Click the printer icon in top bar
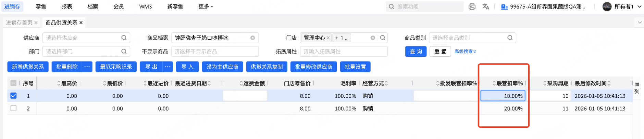Screen dimensions: 644x139 [472, 6]
